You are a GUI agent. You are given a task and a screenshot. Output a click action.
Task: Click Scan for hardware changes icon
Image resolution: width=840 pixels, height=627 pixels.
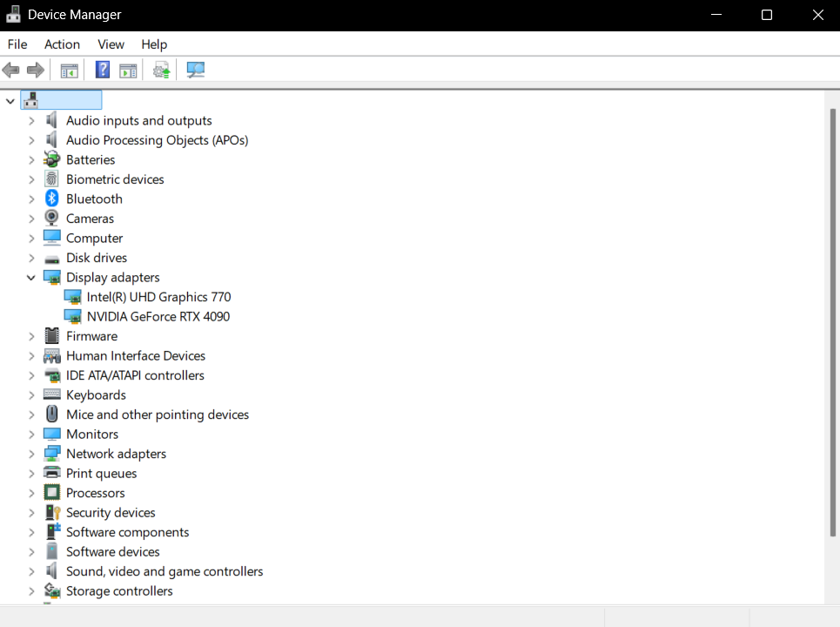pyautogui.click(x=196, y=70)
